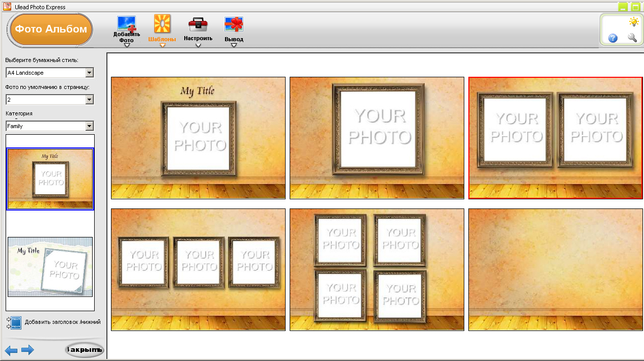644x361 pixels.
Task: Open photos per page dropdown showing 2
Action: [x=90, y=100]
